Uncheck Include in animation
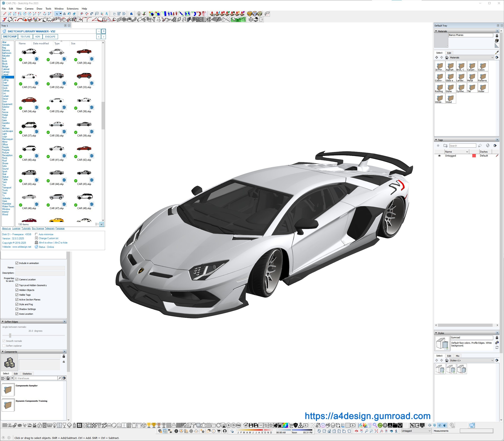The height and width of the screenshot is (441, 504). tap(17, 263)
